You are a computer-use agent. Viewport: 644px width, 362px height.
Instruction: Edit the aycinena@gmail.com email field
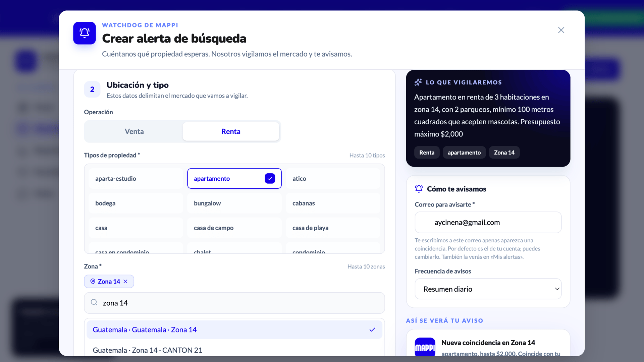point(488,222)
